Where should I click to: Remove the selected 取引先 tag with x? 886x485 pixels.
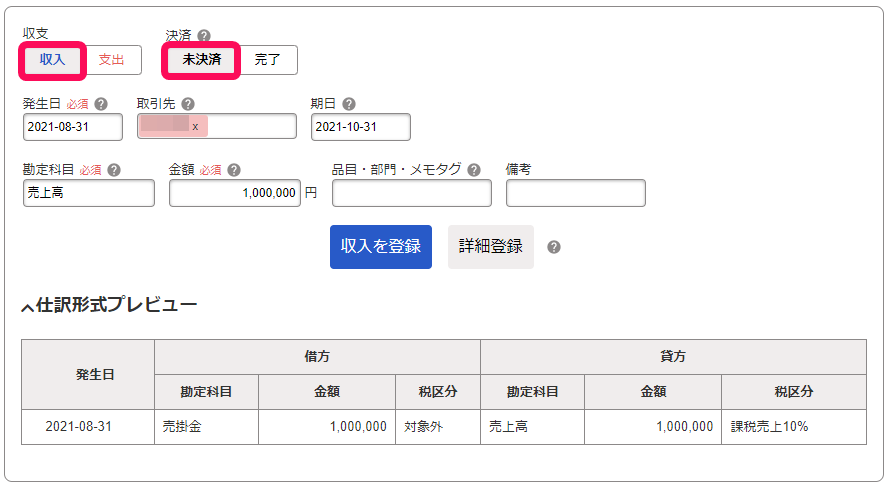[x=195, y=127]
